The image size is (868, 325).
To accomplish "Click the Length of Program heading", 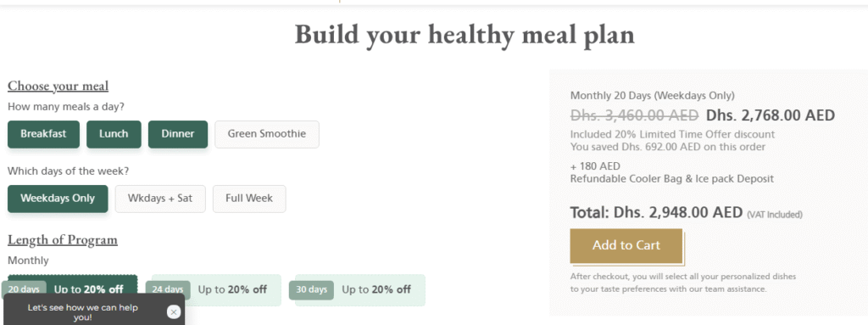I will click(63, 240).
